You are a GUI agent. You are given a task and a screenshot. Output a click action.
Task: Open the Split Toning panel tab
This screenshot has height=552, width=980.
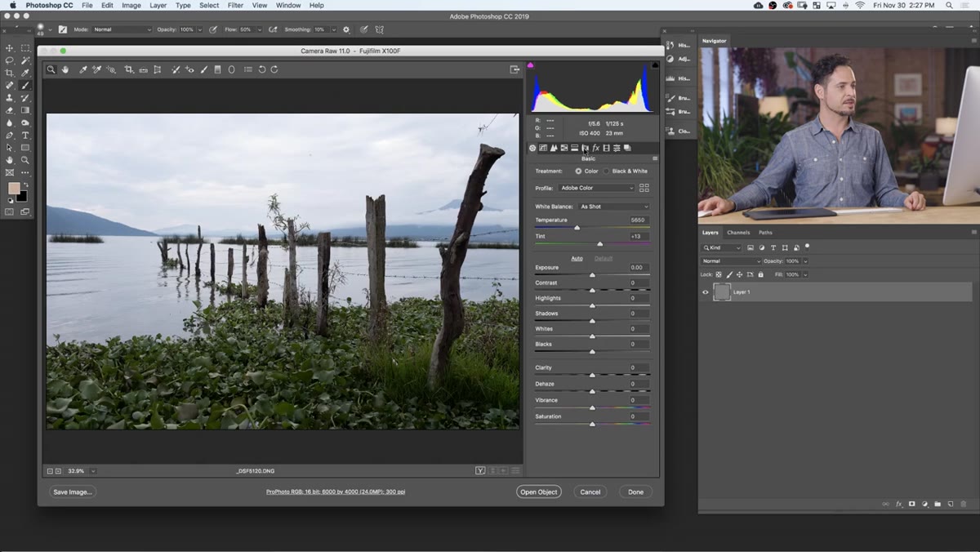coord(574,148)
